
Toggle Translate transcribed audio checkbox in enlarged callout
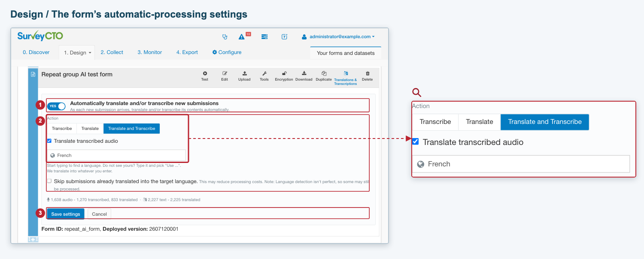tap(415, 142)
